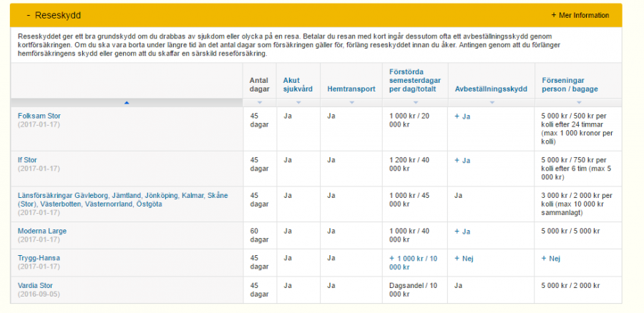The width and height of the screenshot is (644, 313).
Task: Sort by Förstörda semesterdagar column arrow
Action: 416,103
